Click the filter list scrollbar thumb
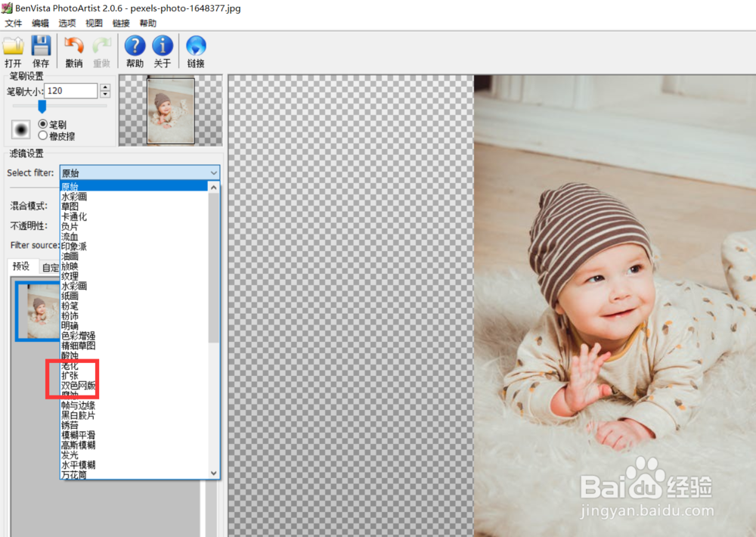This screenshot has height=537, width=756. [214, 267]
